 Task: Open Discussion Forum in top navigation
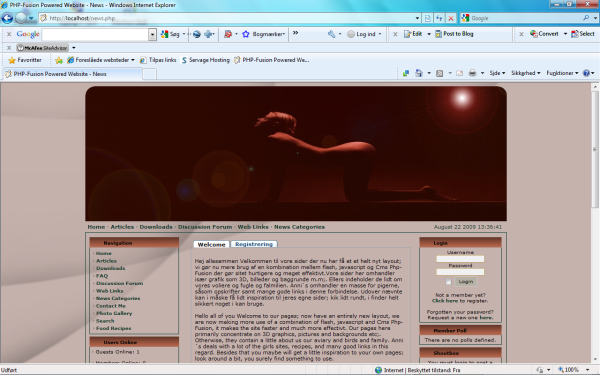pyautogui.click(x=205, y=227)
